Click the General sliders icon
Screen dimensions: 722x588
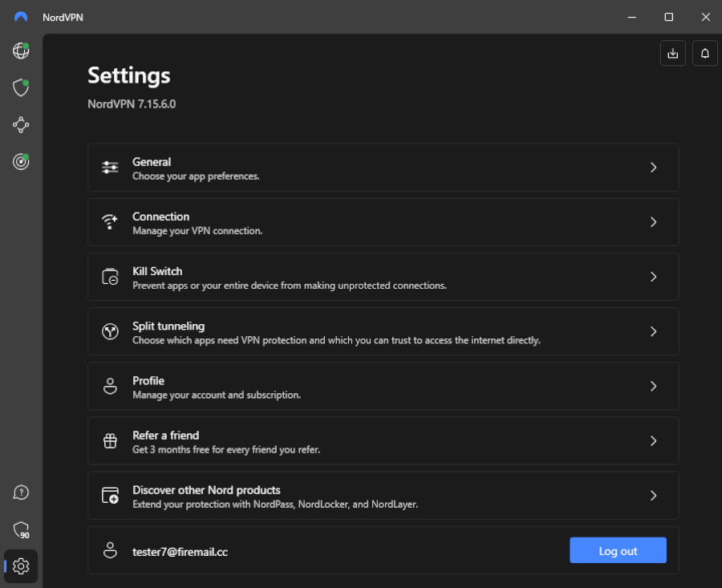tap(110, 167)
